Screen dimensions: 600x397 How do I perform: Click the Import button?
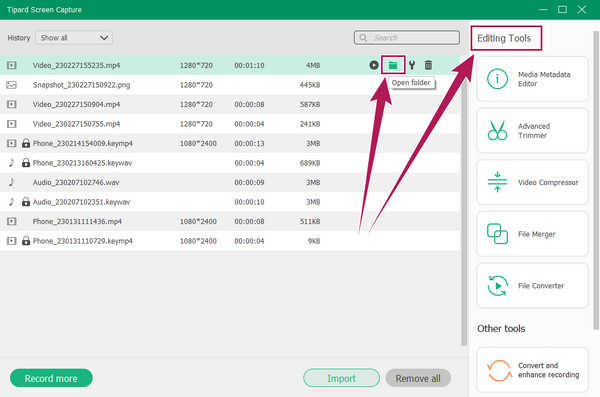point(341,378)
